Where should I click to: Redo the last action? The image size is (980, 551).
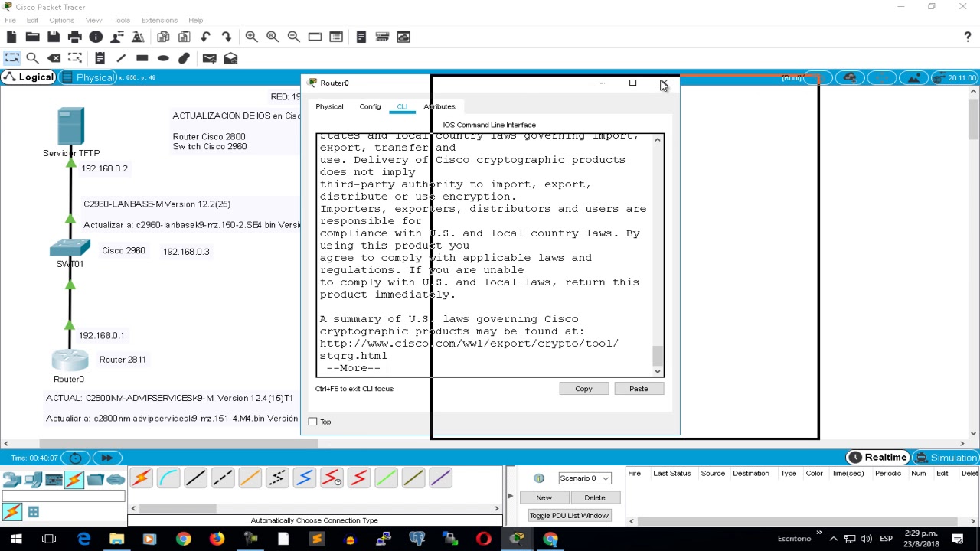click(x=227, y=37)
